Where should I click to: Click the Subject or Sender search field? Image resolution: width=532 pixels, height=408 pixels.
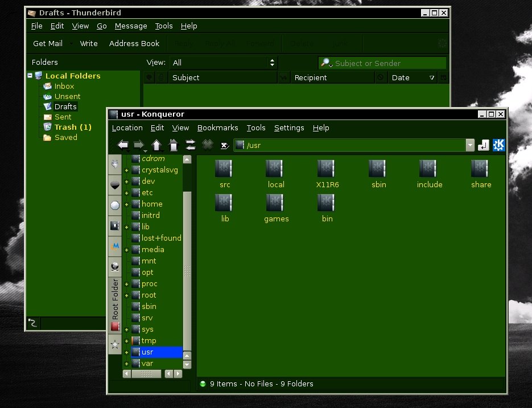[x=382, y=63]
